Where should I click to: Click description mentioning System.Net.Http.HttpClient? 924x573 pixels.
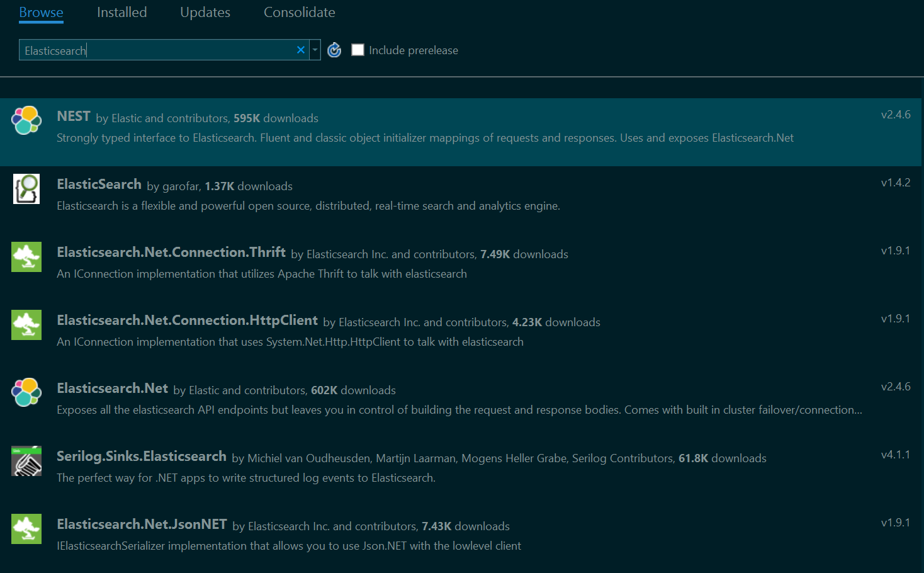[290, 342]
